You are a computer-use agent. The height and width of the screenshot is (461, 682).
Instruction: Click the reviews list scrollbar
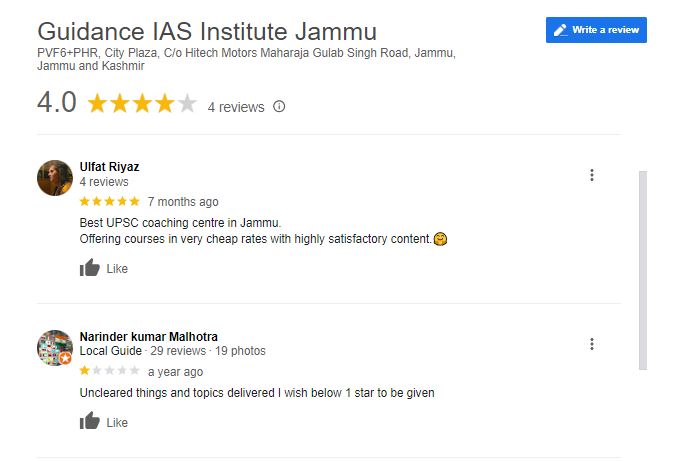[643, 270]
